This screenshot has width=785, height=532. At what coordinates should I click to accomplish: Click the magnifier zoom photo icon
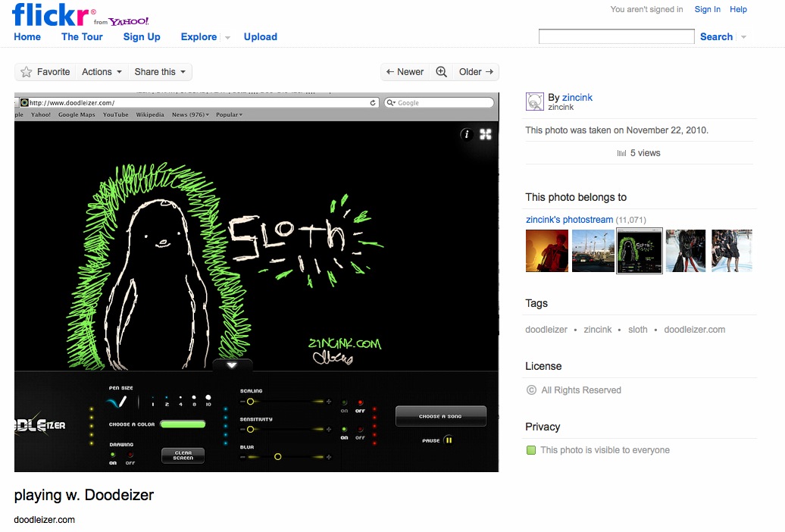tap(441, 72)
